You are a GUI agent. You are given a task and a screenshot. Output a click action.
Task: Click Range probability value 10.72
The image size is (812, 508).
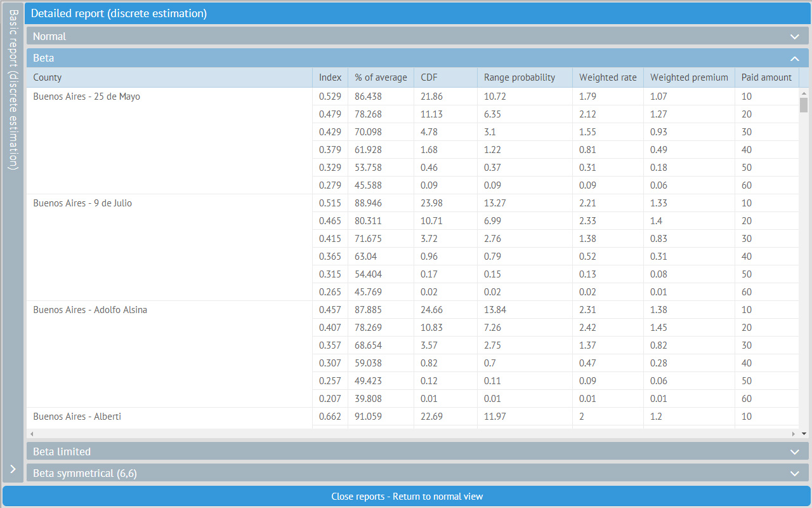coord(495,97)
